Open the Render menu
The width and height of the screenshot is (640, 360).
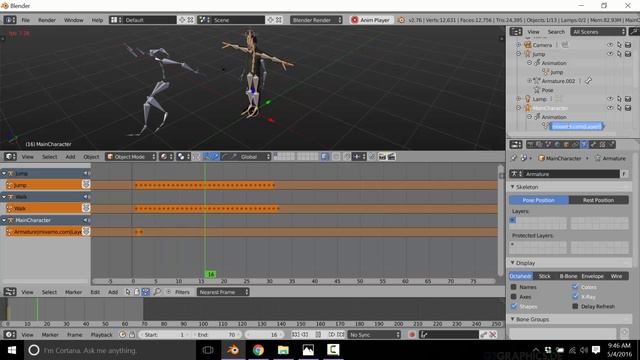coord(47,20)
